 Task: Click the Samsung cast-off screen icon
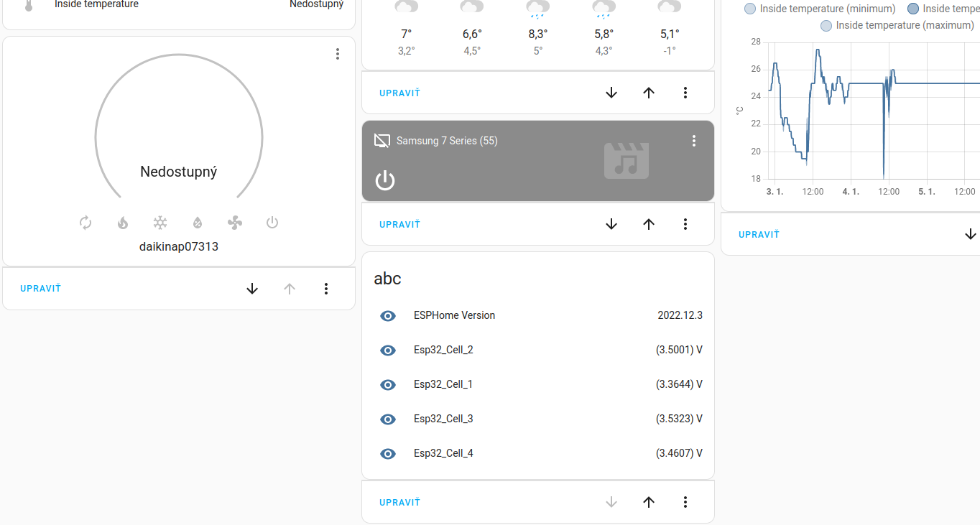(382, 141)
